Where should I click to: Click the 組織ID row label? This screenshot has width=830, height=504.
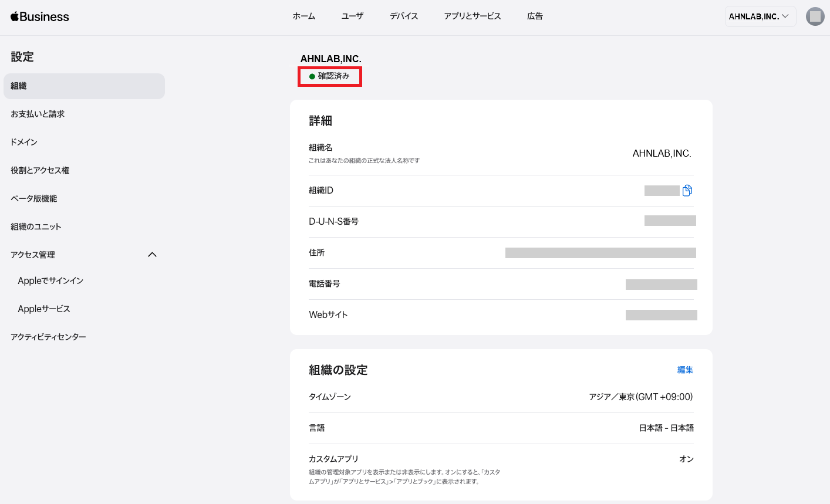tap(321, 190)
